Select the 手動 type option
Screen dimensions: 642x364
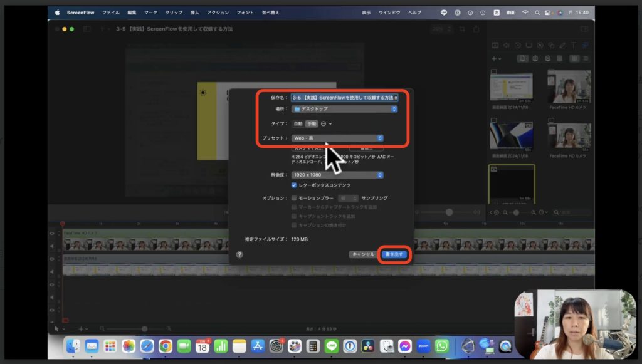312,123
